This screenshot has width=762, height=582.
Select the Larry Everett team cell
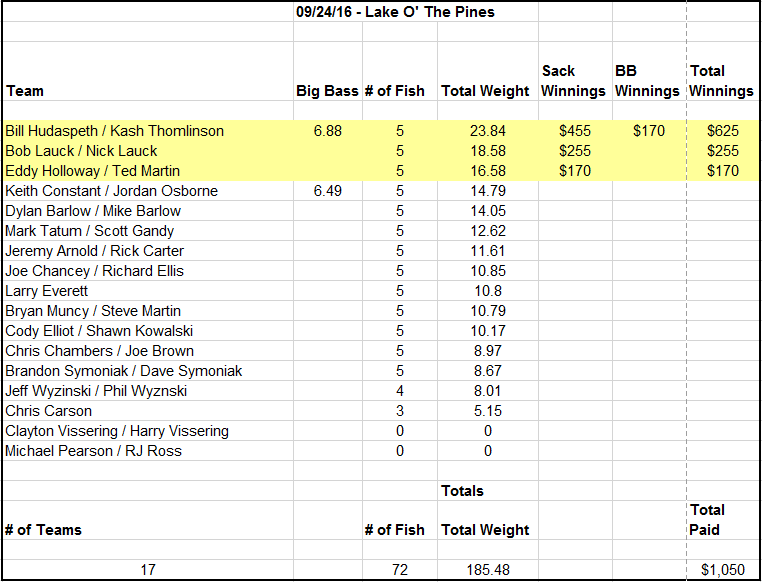click(x=148, y=291)
